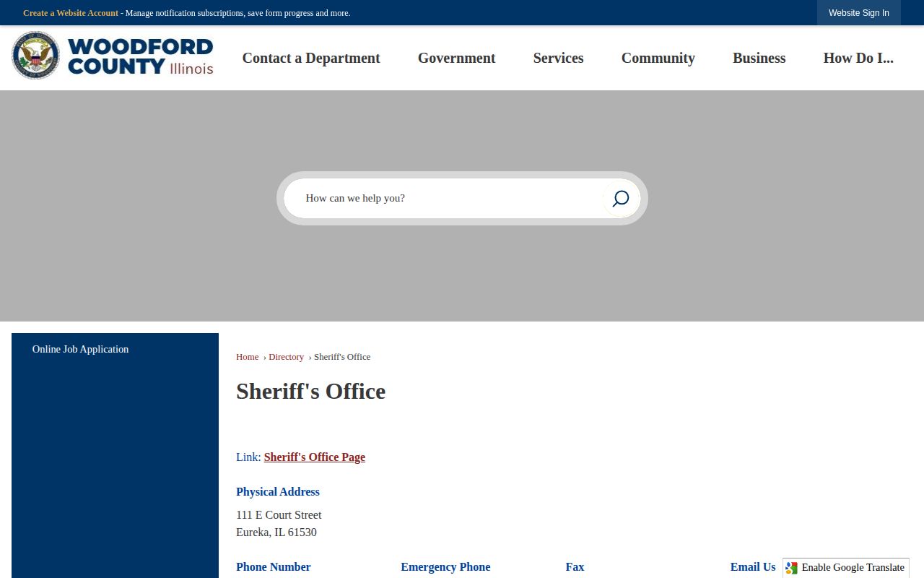Open the Community menu

pos(658,58)
